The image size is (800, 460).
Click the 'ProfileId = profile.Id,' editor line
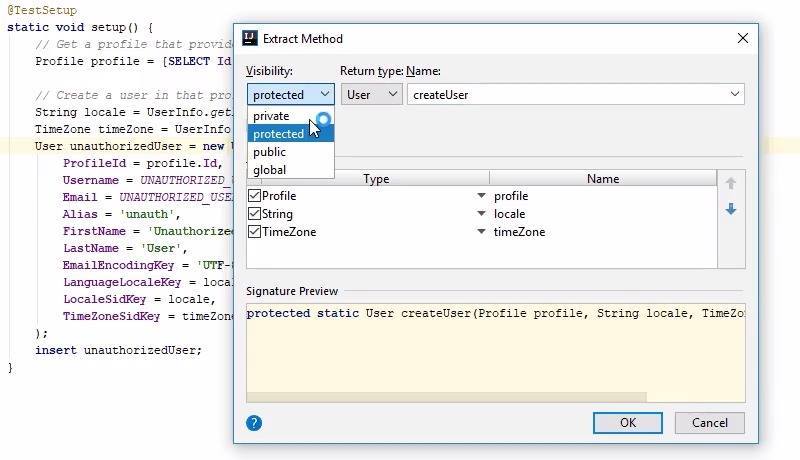point(143,163)
